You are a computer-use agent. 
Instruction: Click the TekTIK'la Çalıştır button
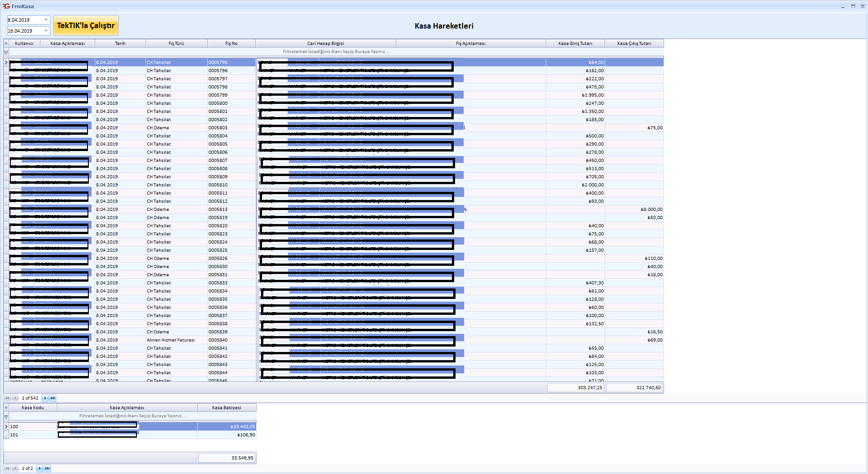click(x=86, y=25)
